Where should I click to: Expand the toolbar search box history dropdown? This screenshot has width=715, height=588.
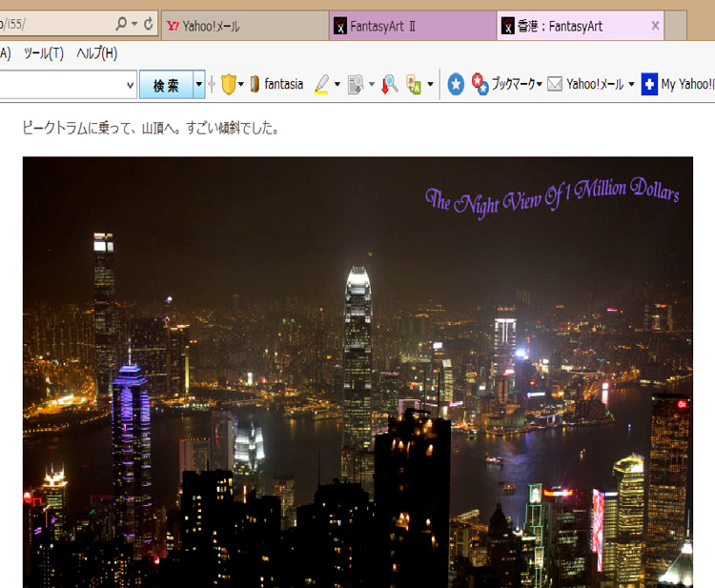coord(130,85)
